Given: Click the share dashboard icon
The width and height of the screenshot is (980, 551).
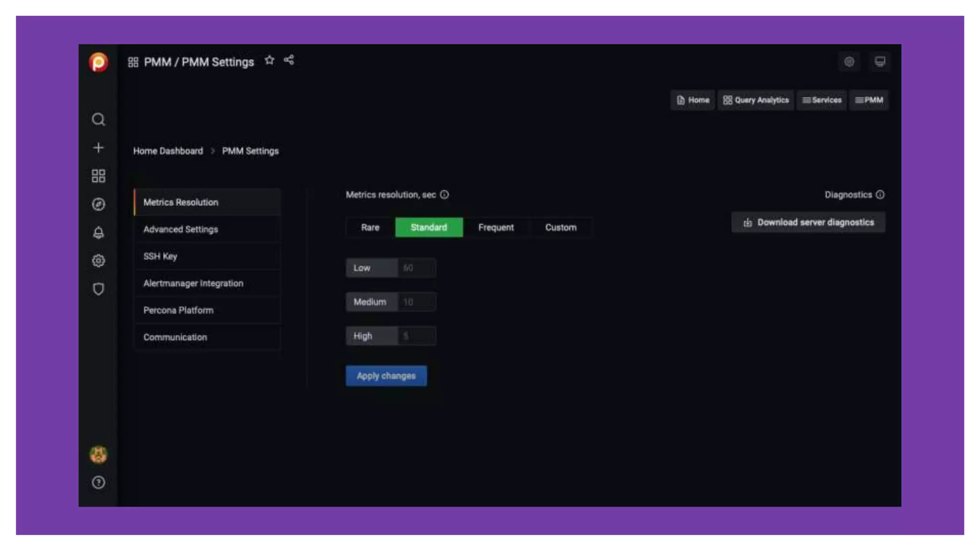Looking at the screenshot, I should point(289,60).
